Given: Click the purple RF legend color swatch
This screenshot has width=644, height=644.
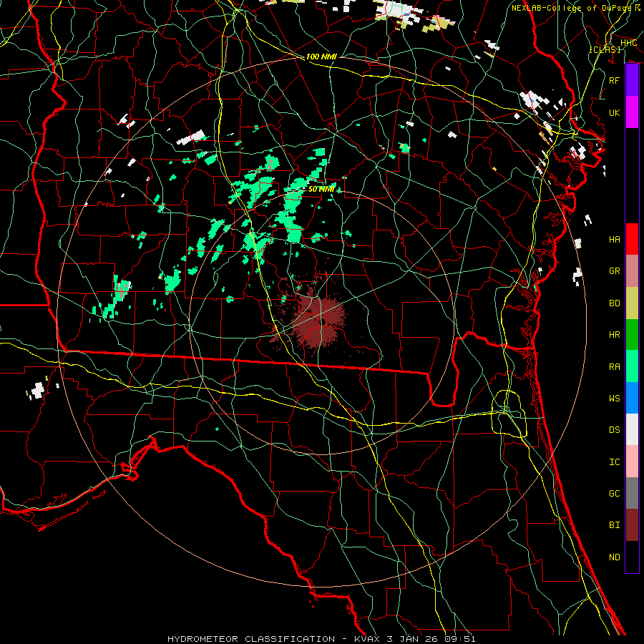Looking at the screenshot, I should pyautogui.click(x=632, y=80).
